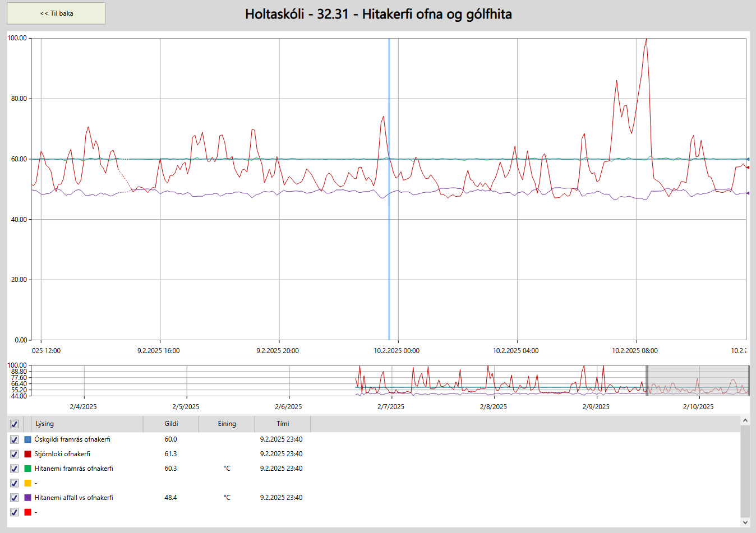Click the "<< Til baka" back button
Screen dimensions: 756x533
tap(56, 13)
